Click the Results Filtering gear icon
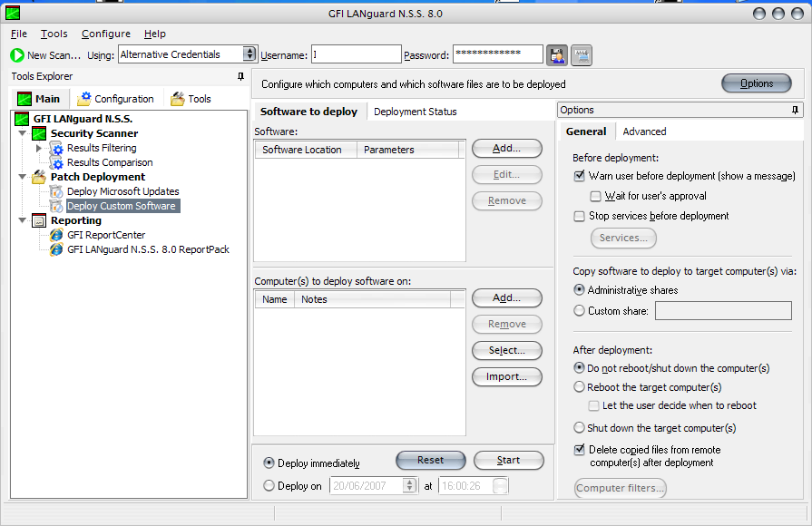Viewport: 812px width, 526px height. click(56, 149)
